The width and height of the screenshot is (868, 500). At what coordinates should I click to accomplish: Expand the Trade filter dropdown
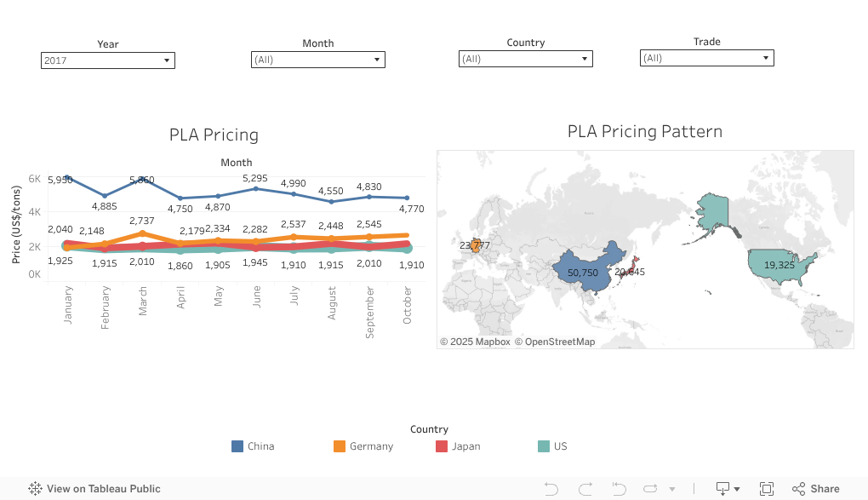point(706,58)
